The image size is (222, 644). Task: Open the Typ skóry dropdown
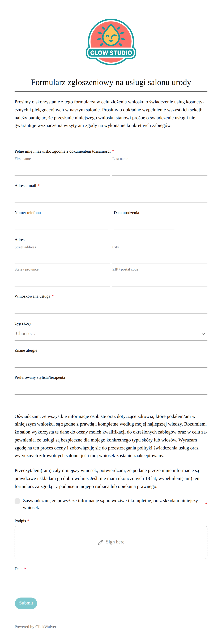pos(111,334)
